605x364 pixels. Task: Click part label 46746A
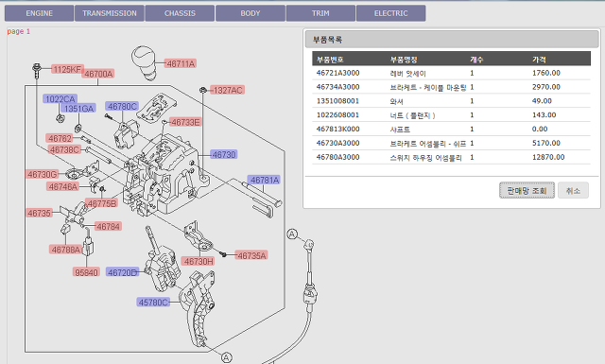(63, 187)
